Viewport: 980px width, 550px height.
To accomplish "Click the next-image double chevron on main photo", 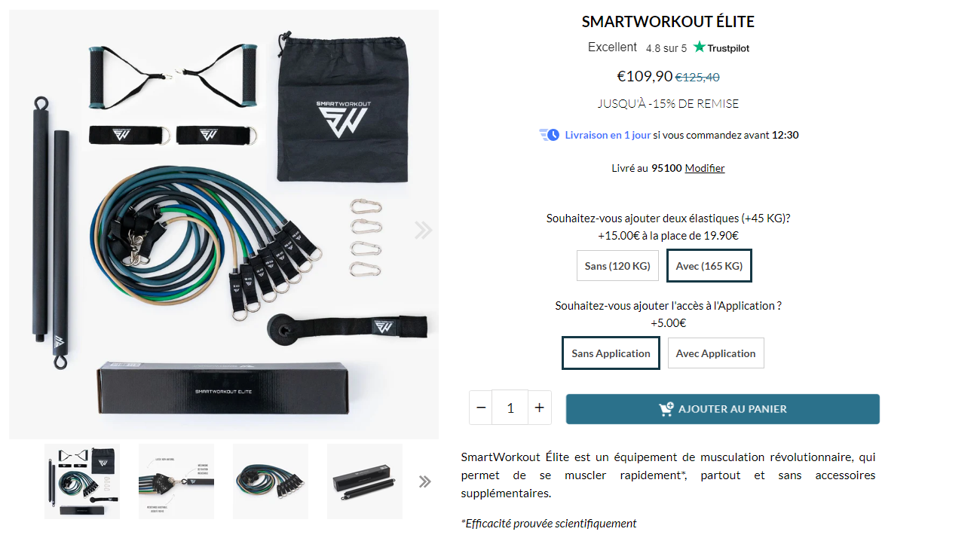I will pyautogui.click(x=423, y=231).
